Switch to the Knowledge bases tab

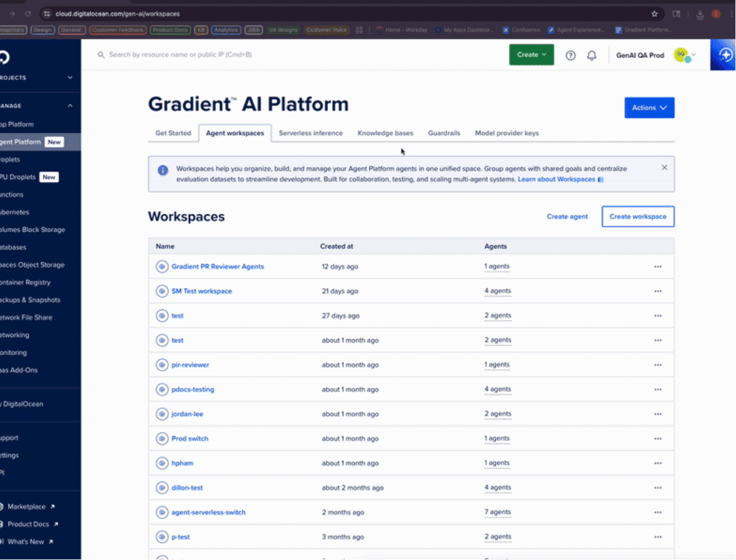point(385,133)
